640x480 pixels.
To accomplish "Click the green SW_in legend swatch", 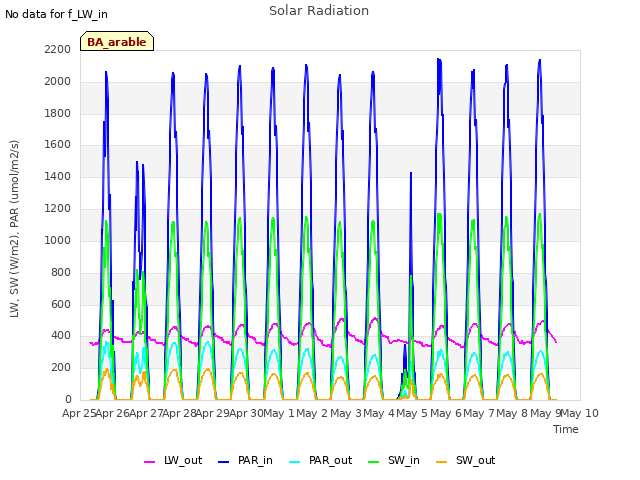I will 373,462.
